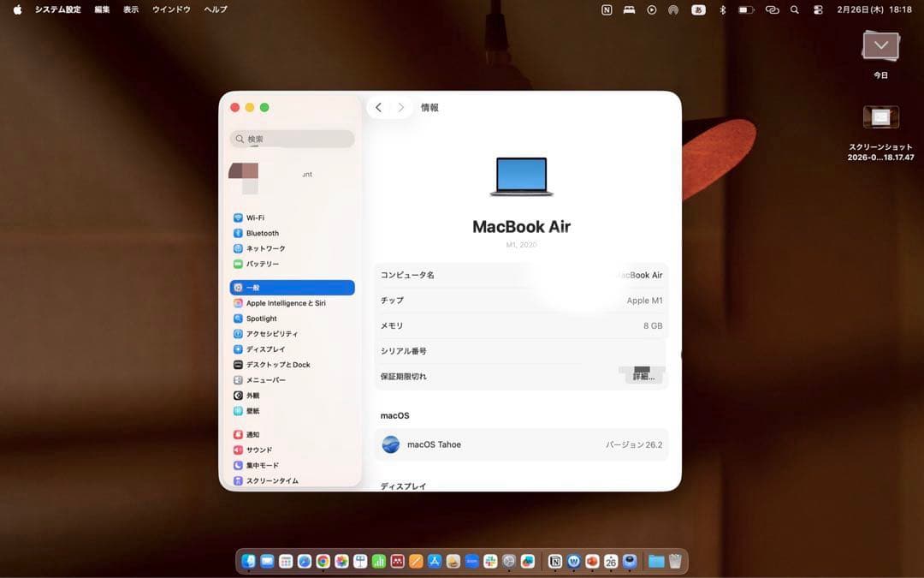924x578 pixels.
Task: Select ネットワーク in the sidebar
Action: pyautogui.click(x=293, y=248)
